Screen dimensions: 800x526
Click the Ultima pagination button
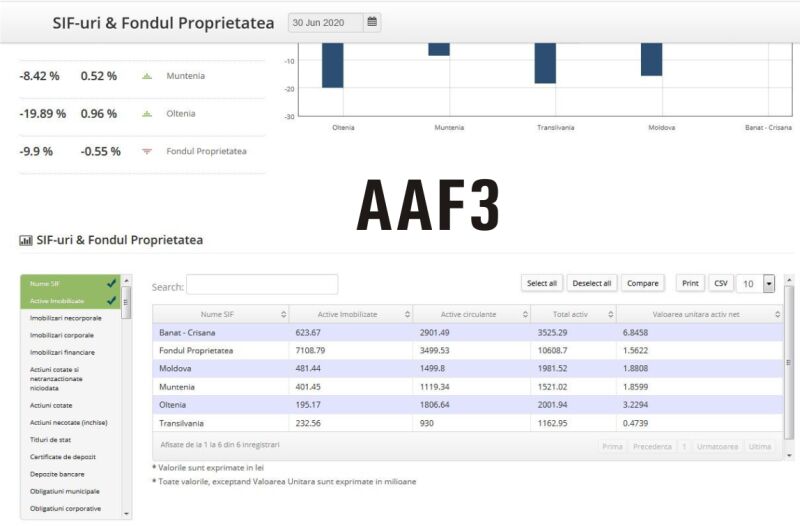point(760,446)
